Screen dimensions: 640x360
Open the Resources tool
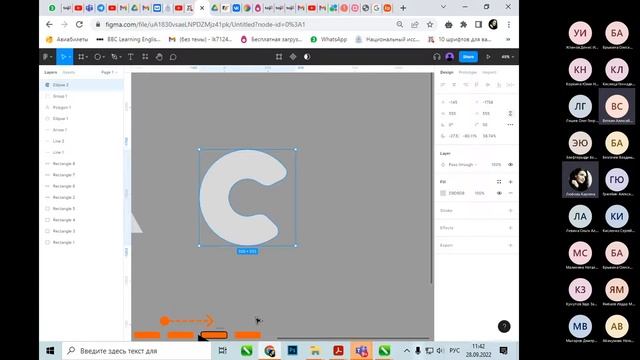click(x=145, y=57)
